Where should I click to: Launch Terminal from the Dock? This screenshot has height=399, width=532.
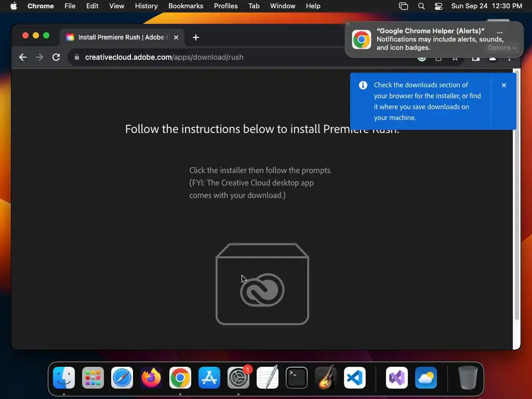click(297, 378)
